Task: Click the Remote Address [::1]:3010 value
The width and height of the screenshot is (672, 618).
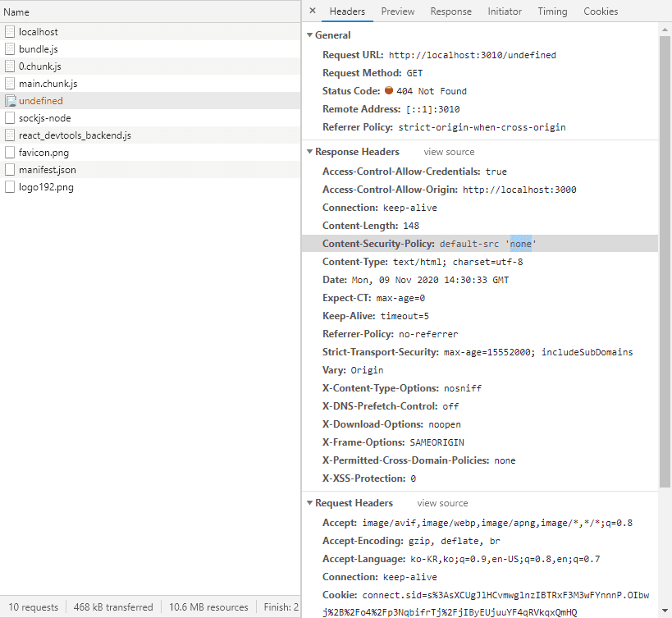Action: (x=433, y=109)
